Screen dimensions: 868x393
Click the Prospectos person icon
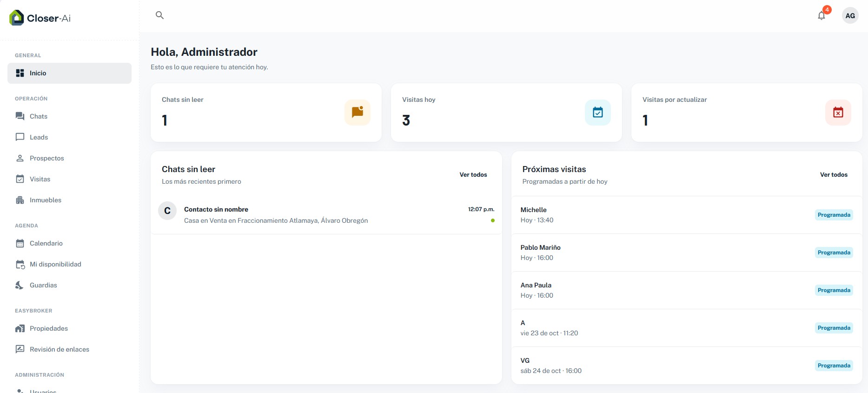coord(20,158)
